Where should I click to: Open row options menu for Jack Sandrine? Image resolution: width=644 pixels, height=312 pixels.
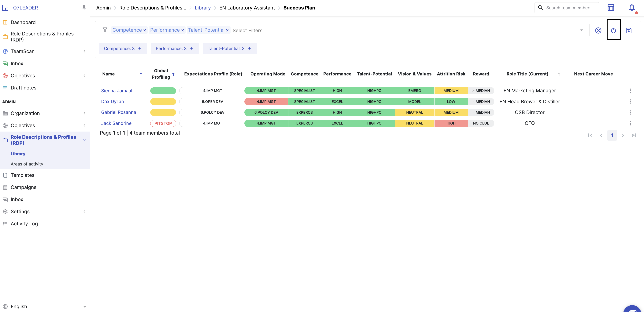pos(630,123)
